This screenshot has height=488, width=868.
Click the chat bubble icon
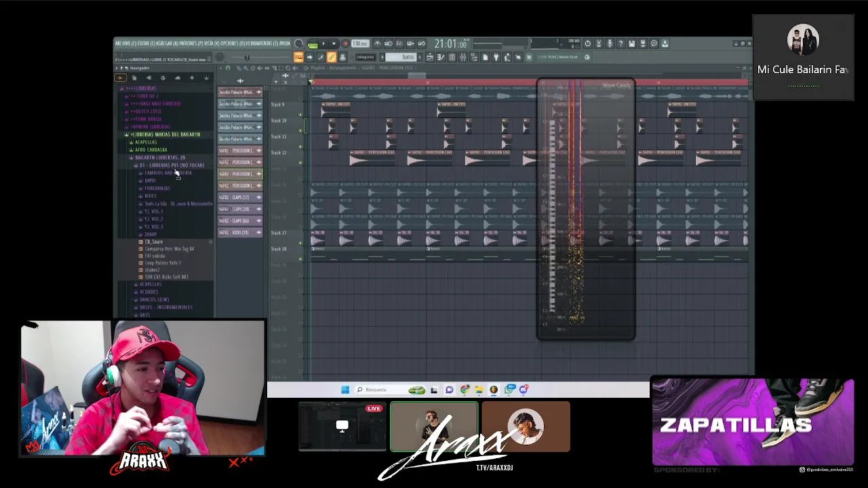point(654,43)
